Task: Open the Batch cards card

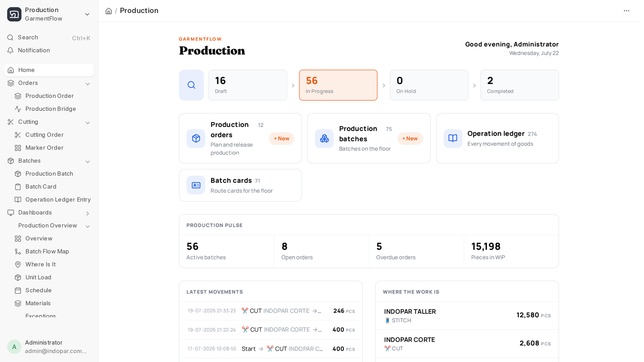Action: click(x=240, y=185)
